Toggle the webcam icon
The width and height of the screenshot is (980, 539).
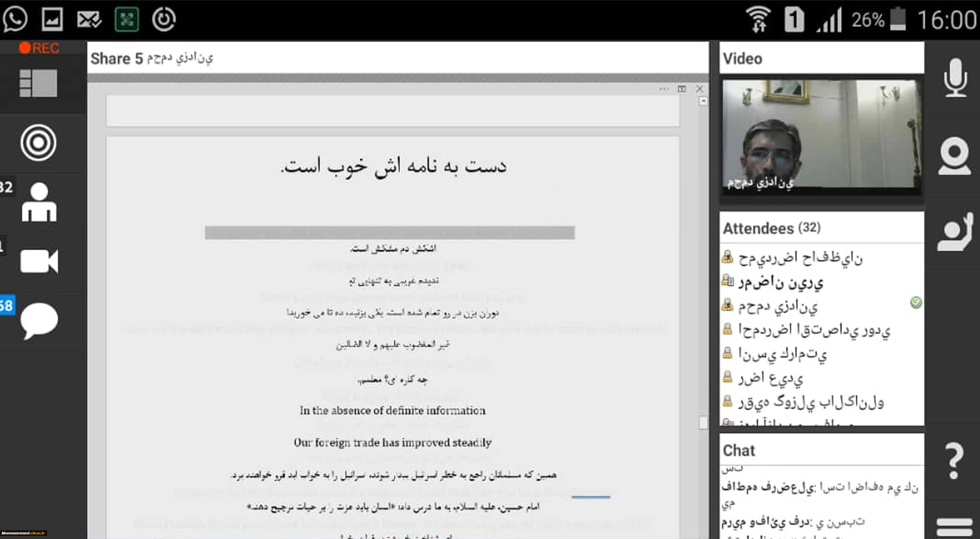click(x=954, y=156)
